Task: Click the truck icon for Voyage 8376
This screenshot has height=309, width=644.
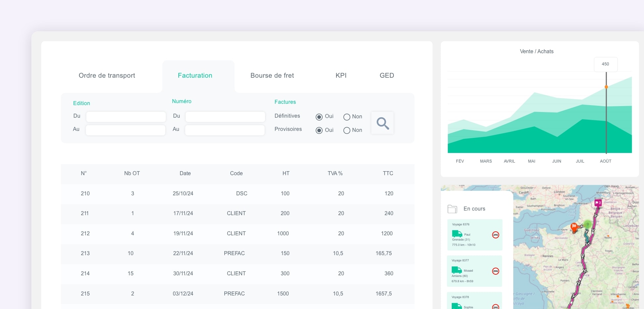Action: (x=457, y=234)
